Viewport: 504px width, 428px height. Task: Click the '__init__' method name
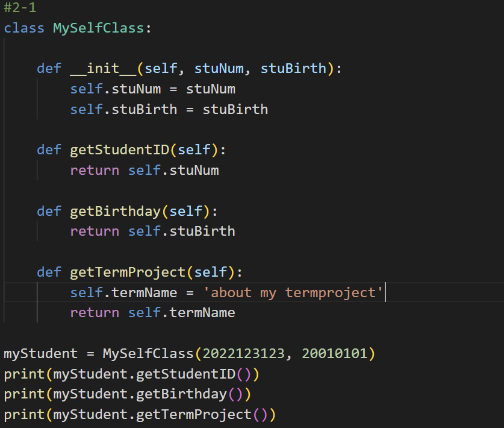(103, 69)
